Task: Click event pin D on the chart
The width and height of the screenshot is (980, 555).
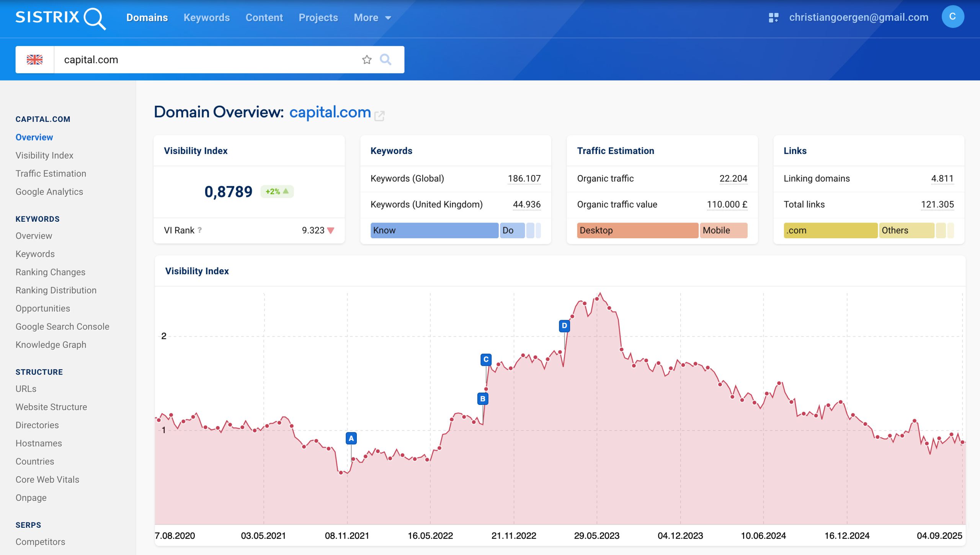Action: point(564,326)
